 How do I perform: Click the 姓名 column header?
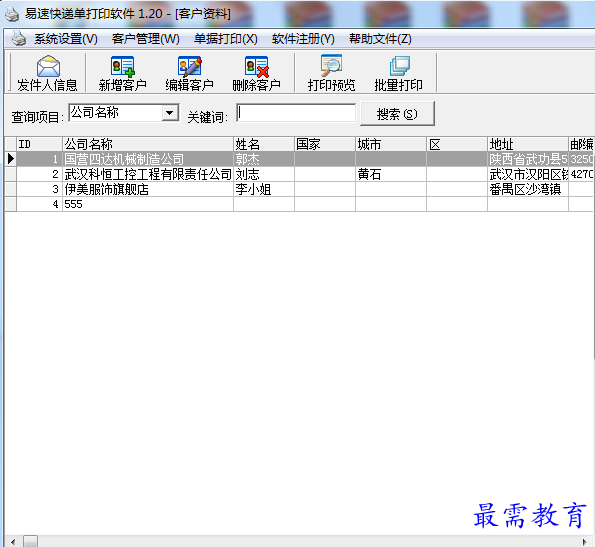(x=264, y=144)
